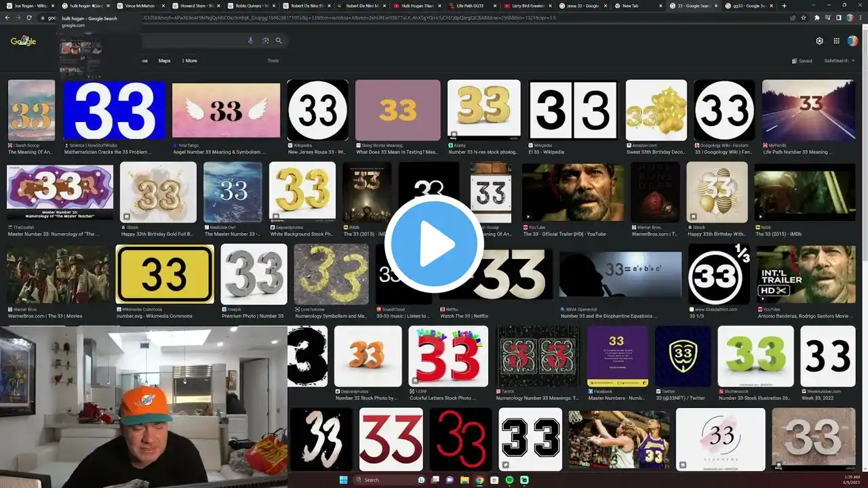
Task: Open the Life Path Number 33 road image
Action: pos(808,110)
